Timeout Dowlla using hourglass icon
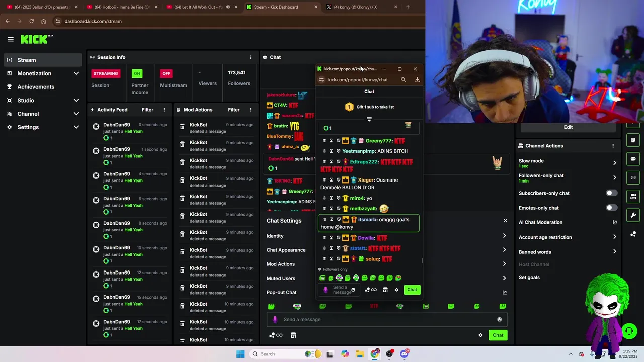Viewport: 644px width, 362px height. 331,238
